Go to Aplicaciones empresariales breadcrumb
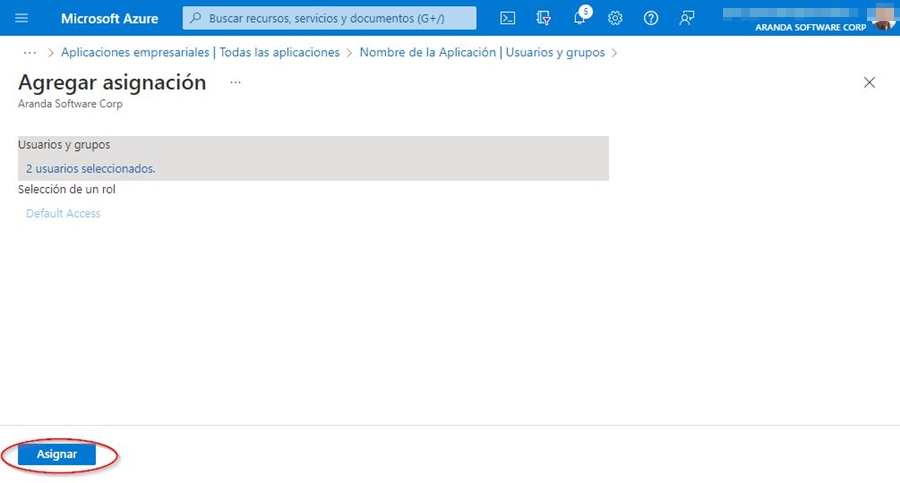 [x=200, y=52]
